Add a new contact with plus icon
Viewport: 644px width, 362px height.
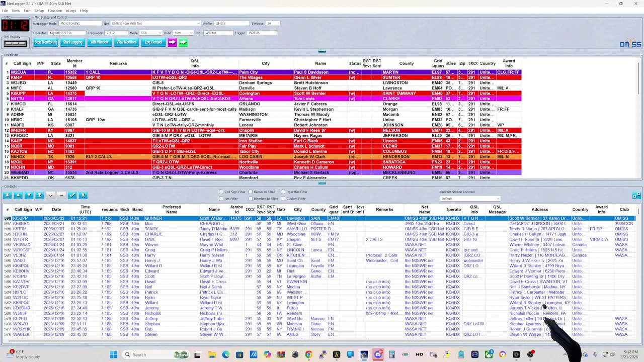point(50,195)
